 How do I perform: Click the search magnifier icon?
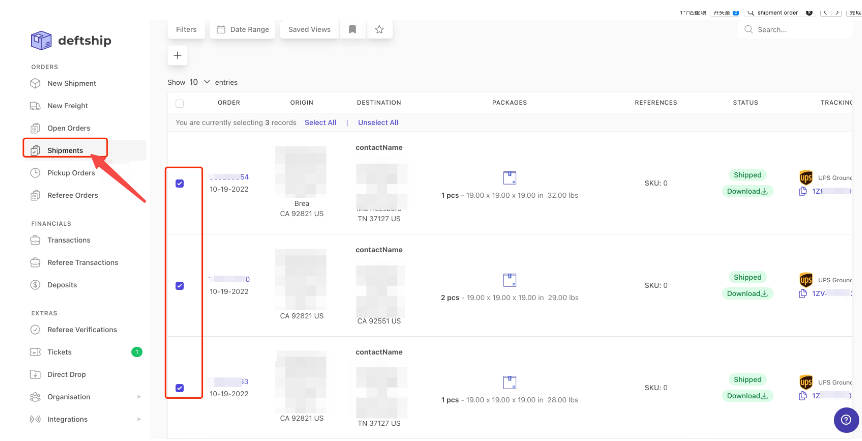pos(748,30)
